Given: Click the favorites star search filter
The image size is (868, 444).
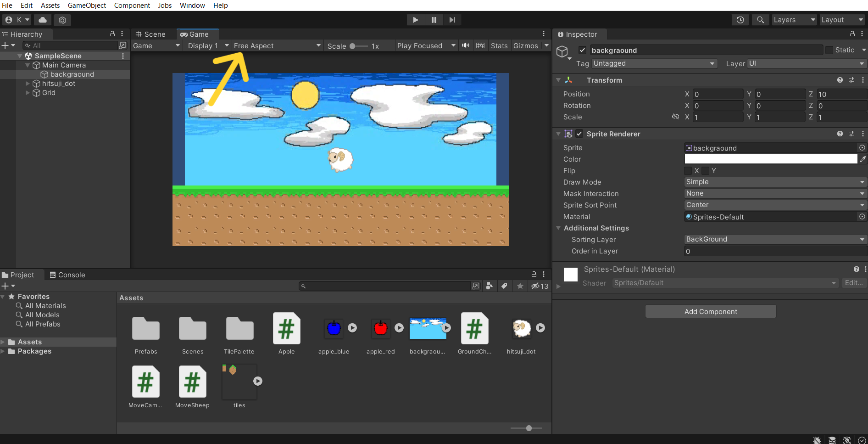Looking at the screenshot, I should click(520, 286).
